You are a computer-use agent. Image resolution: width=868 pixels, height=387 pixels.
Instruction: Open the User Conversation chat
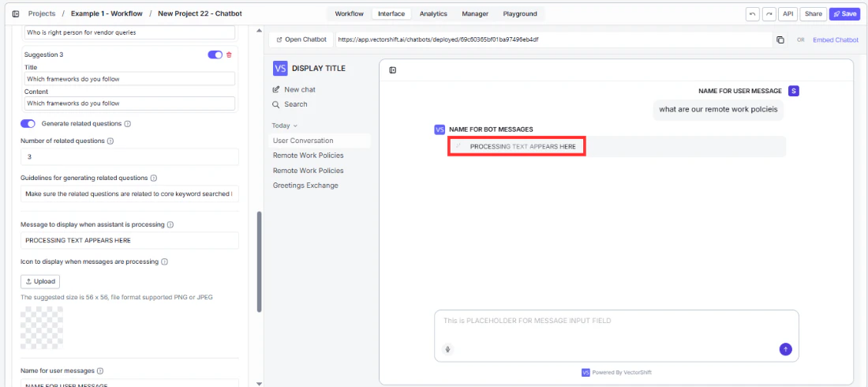(320, 141)
